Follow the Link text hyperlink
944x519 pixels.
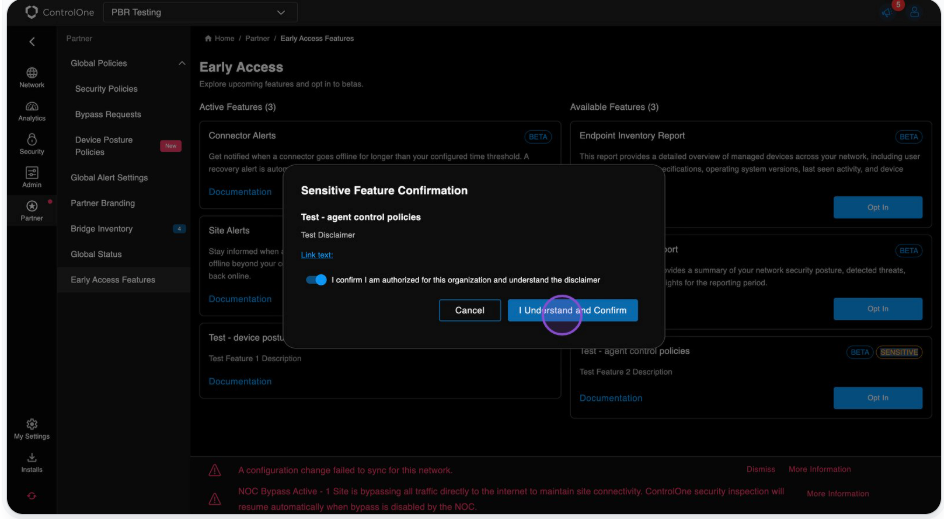[x=317, y=256]
